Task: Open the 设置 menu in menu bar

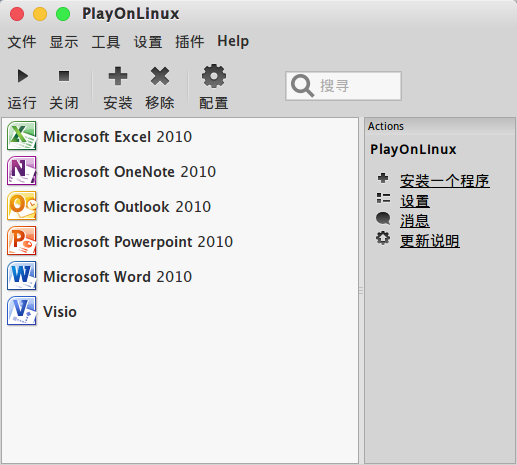Action: [x=148, y=42]
